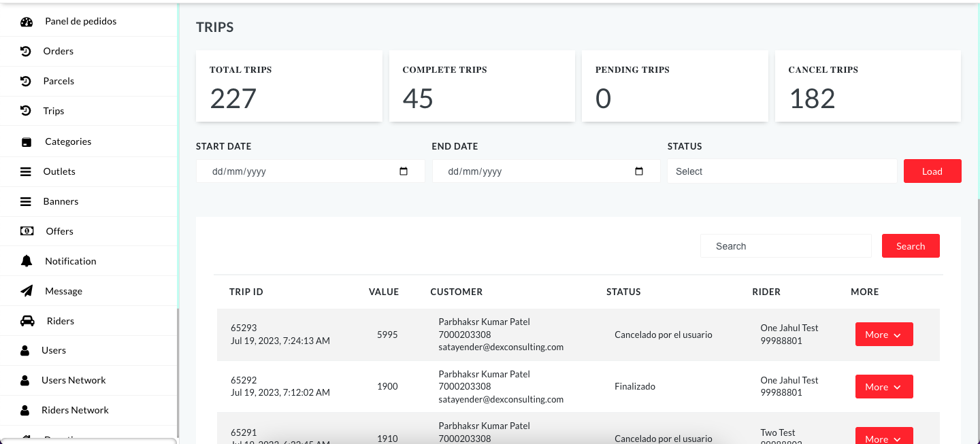This screenshot has width=980, height=444.
Task: Click the Categories box icon in sidebar
Action: pos(27,142)
